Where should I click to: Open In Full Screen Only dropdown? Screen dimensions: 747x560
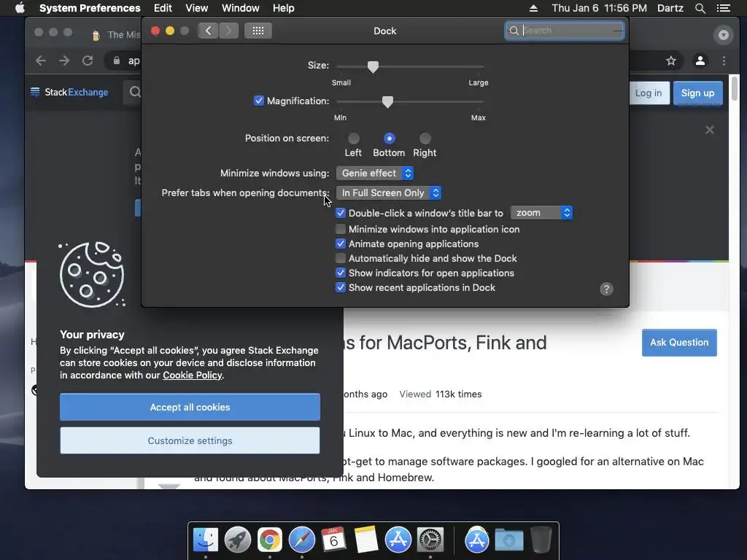pos(389,192)
